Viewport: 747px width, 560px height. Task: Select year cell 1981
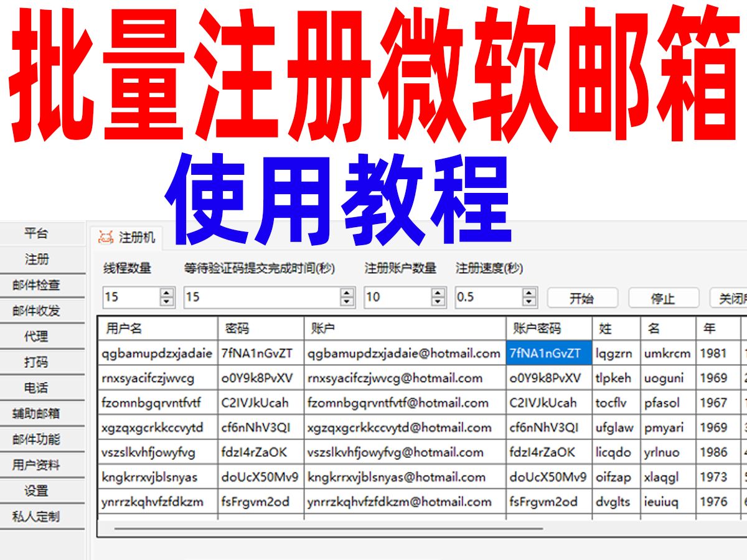coord(718,353)
